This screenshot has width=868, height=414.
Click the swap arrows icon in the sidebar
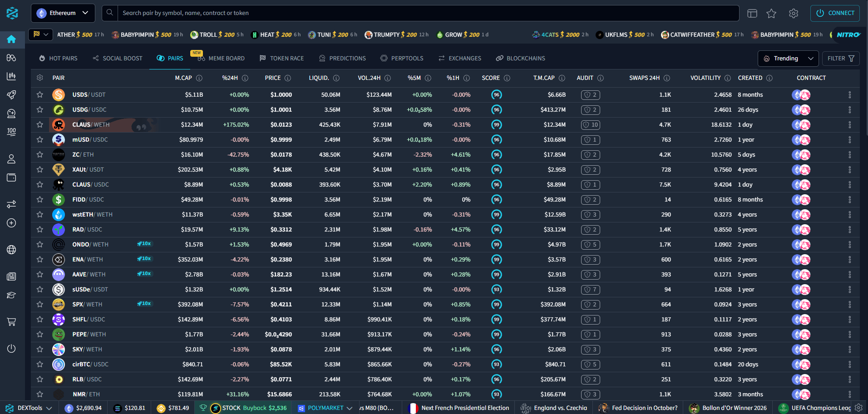click(x=11, y=204)
